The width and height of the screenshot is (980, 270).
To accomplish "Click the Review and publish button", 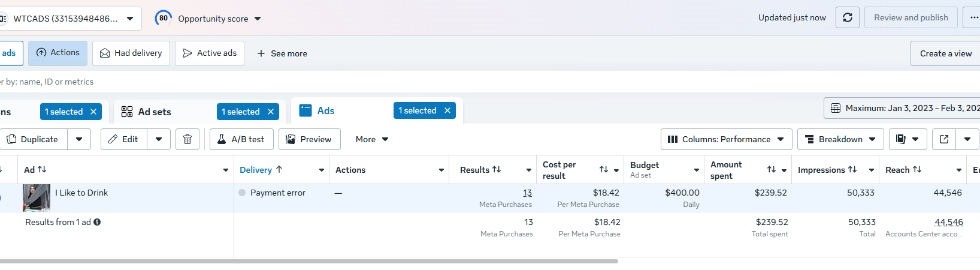I will [x=911, y=17].
